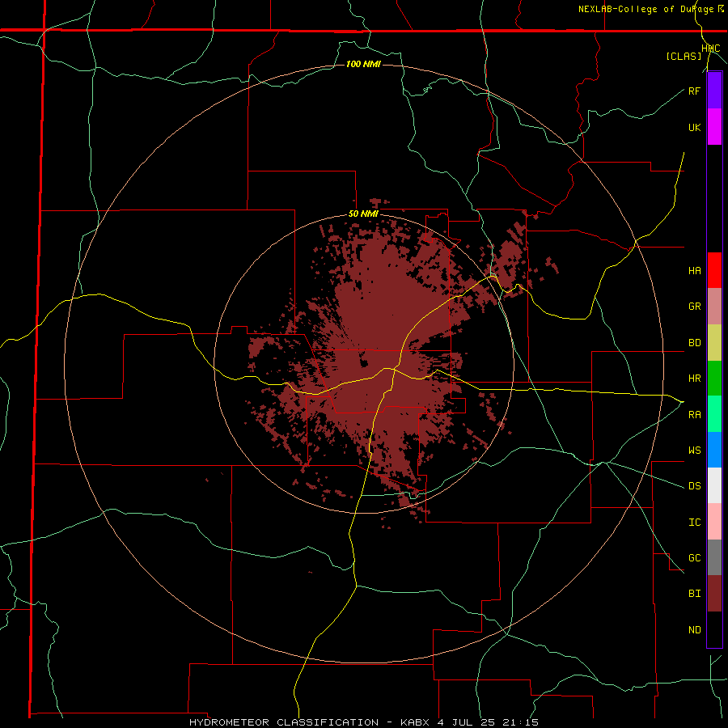Pick the RA bright green swatch

click(x=714, y=414)
